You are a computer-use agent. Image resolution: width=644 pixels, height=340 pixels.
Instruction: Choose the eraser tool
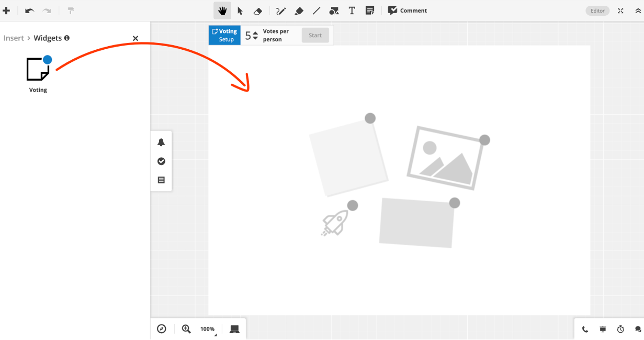coord(257,10)
